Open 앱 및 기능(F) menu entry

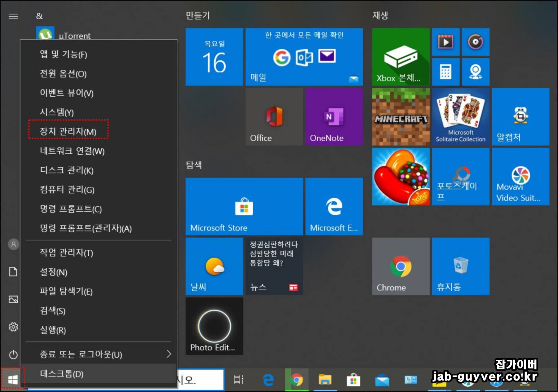(99, 55)
